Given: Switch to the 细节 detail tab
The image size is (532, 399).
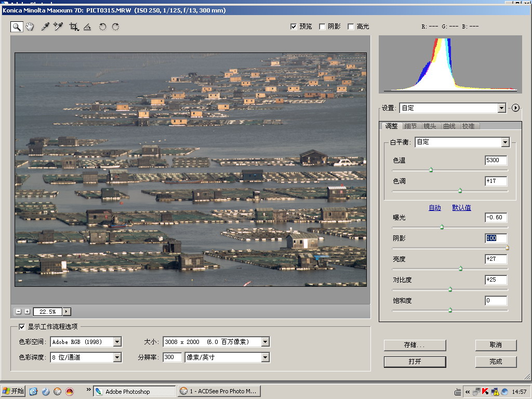Looking at the screenshot, I should point(410,126).
